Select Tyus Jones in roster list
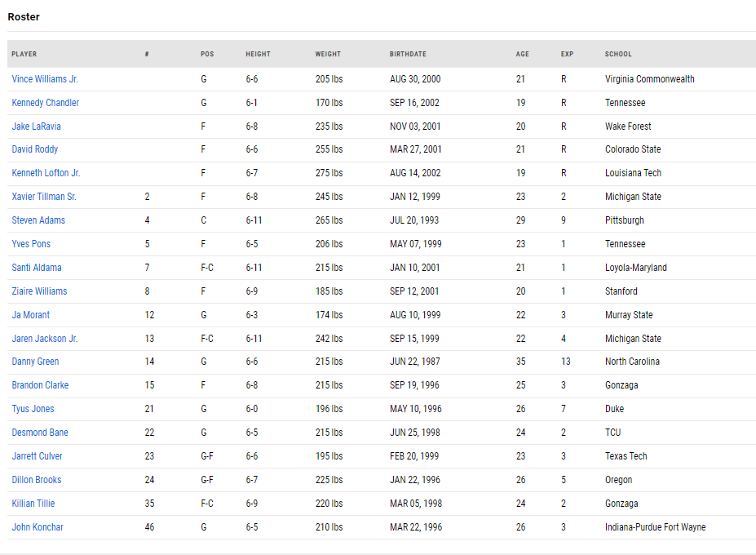 tap(33, 409)
